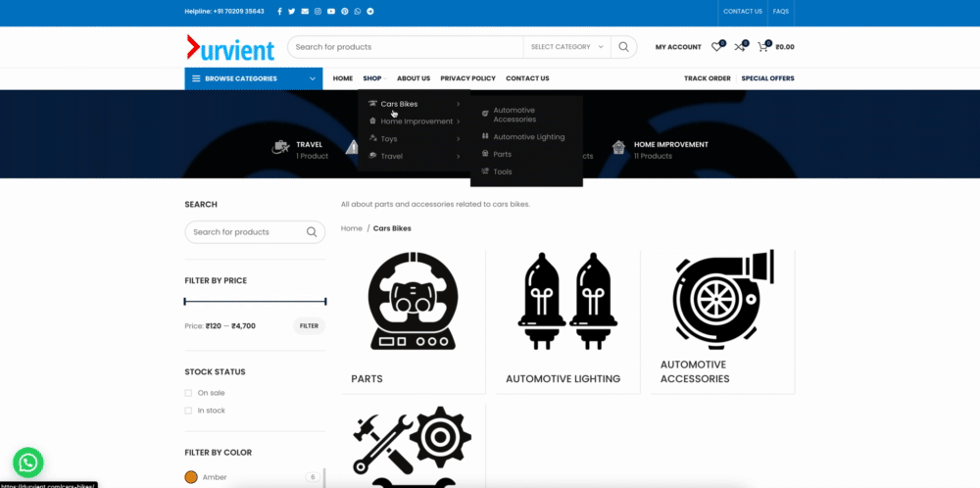
Task: Click the header Search for products field
Action: pyautogui.click(x=405, y=47)
